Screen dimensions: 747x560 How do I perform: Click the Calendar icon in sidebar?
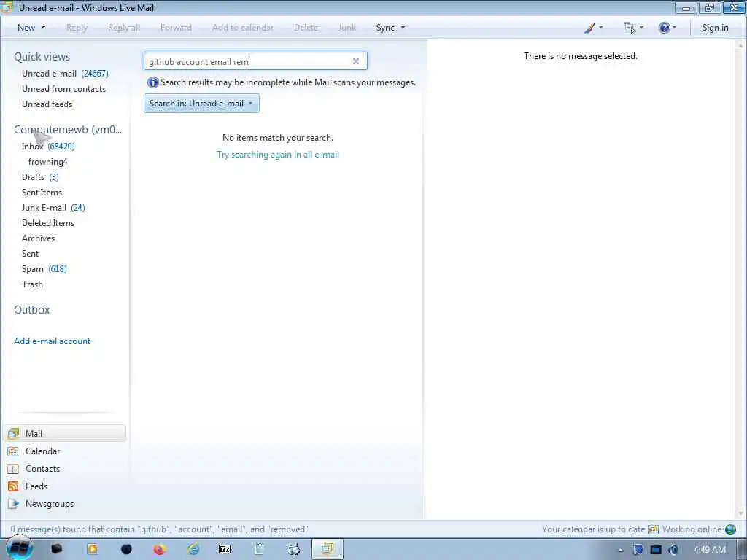pos(13,451)
